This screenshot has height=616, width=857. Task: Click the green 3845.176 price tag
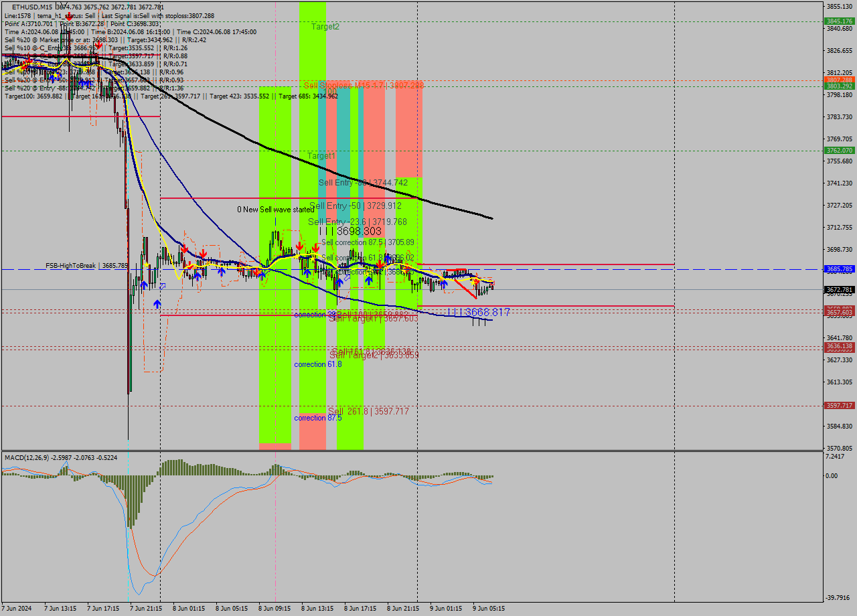tap(839, 21)
